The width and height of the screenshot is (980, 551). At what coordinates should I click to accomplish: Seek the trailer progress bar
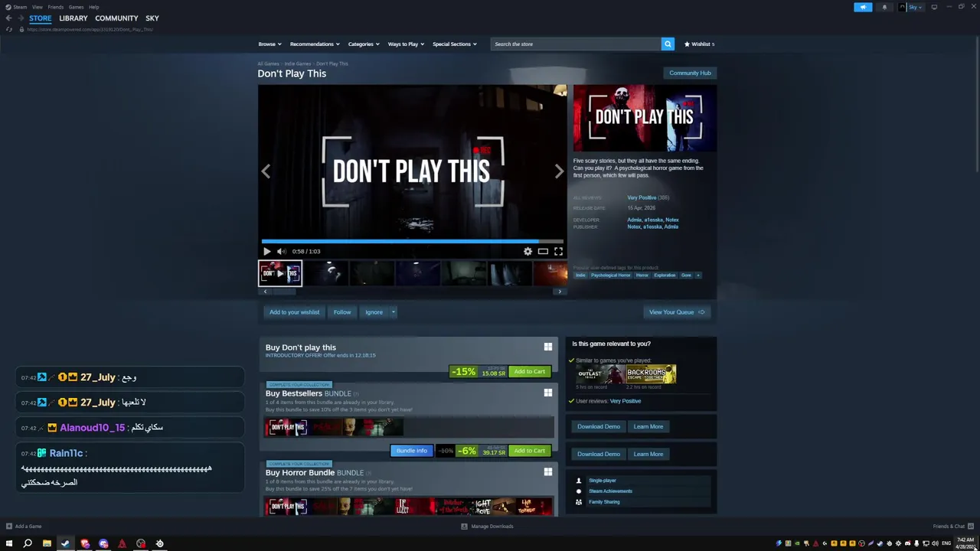pos(412,241)
